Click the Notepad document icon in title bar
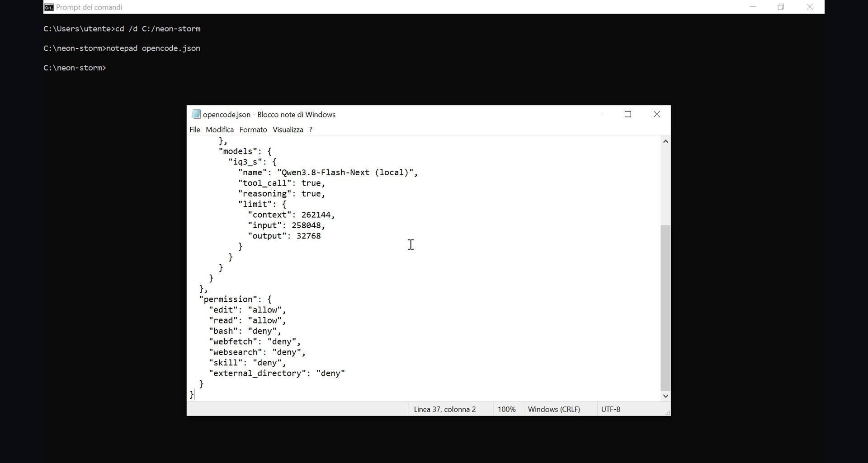The image size is (868, 463). (x=196, y=114)
